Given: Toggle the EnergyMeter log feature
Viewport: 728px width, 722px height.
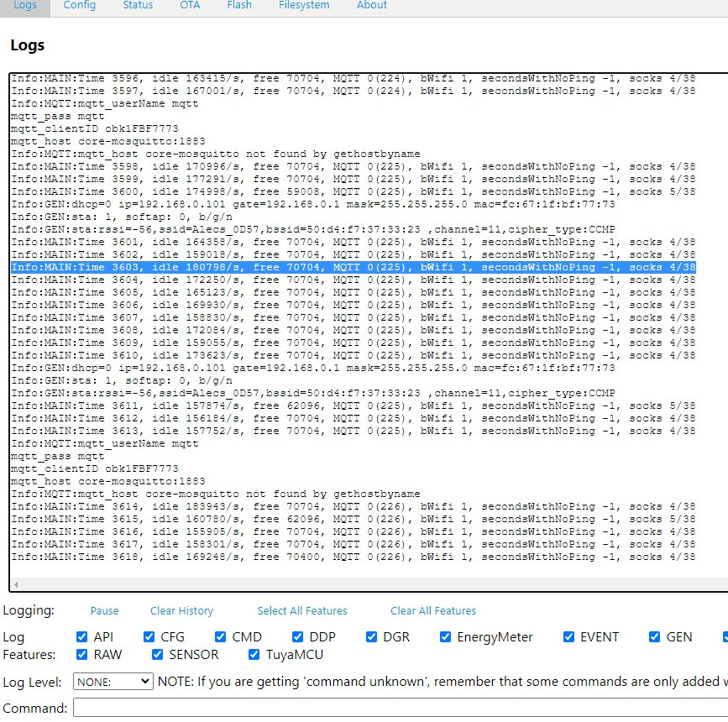Looking at the screenshot, I should pyautogui.click(x=446, y=636).
